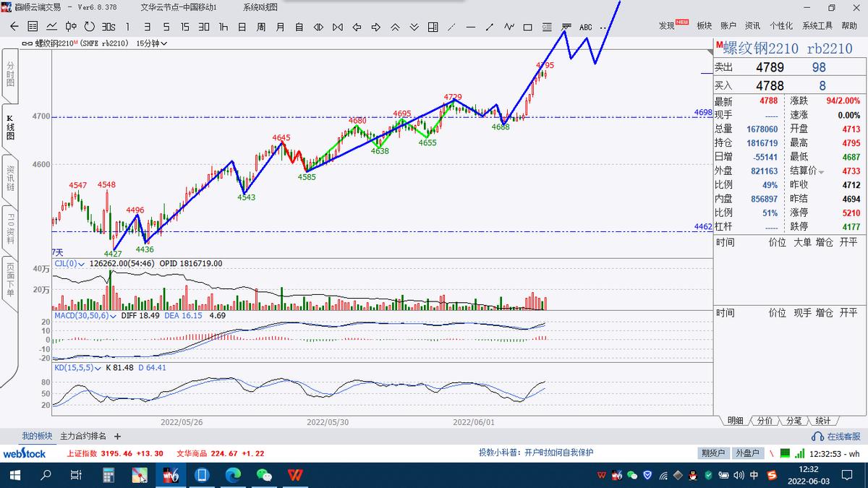Image resolution: width=868 pixels, height=488 pixels.
Task: Open WeChat from the Windows taskbar
Action: pyautogui.click(x=265, y=475)
